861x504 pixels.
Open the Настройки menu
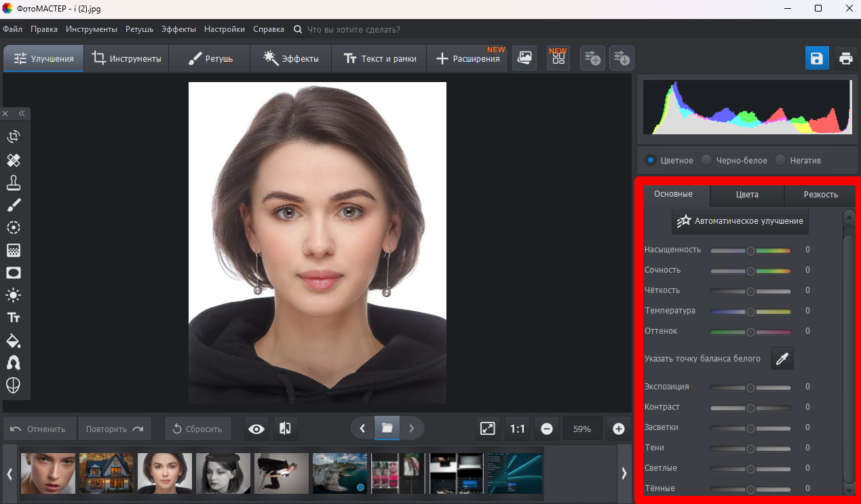225,29
